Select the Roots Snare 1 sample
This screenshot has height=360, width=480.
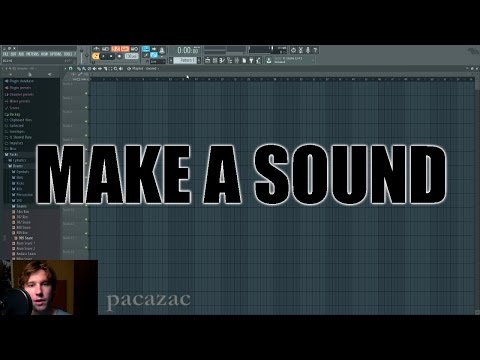(23, 243)
